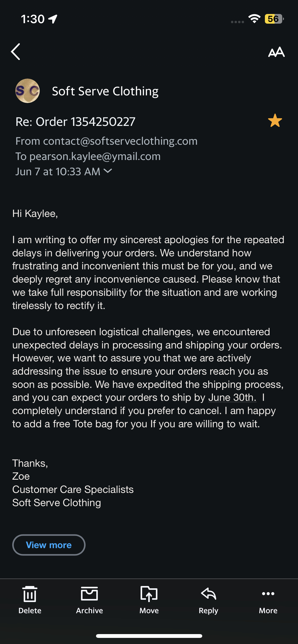Open the AA text size options
The height and width of the screenshot is (644, 298).
click(276, 52)
